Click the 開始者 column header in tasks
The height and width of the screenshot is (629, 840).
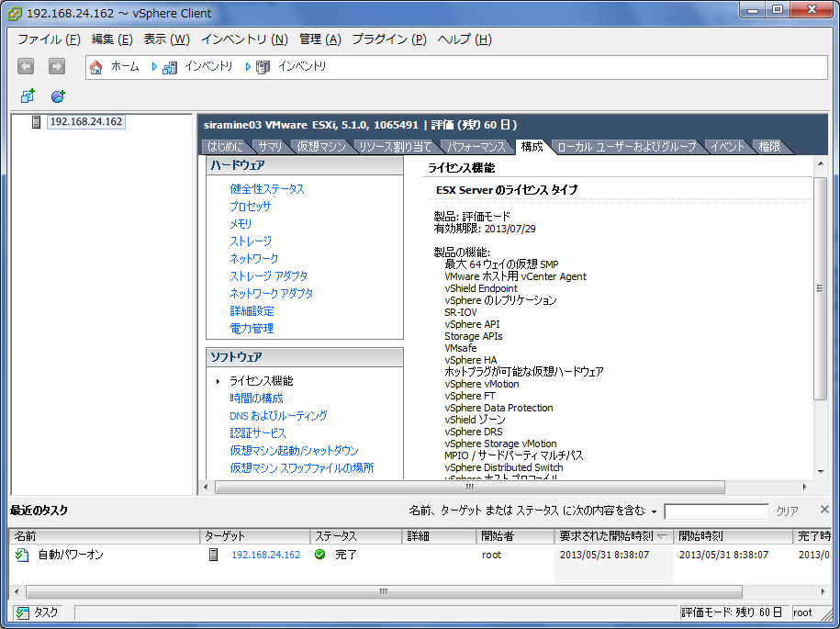coord(515,535)
